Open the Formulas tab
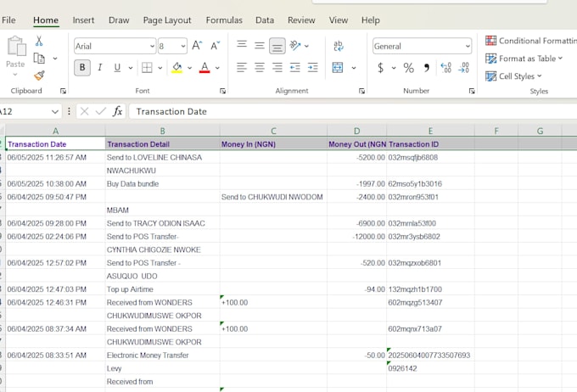577x392 pixels. [224, 20]
